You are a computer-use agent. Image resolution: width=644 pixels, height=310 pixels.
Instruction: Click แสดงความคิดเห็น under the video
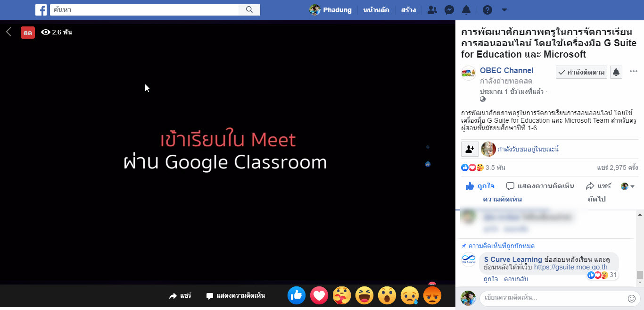coord(236,296)
